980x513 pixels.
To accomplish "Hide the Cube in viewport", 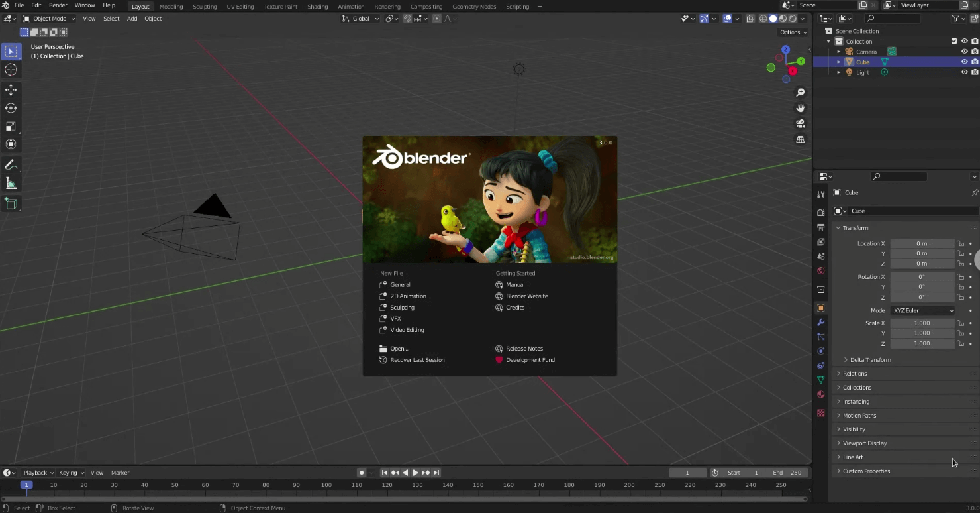I will (x=964, y=62).
